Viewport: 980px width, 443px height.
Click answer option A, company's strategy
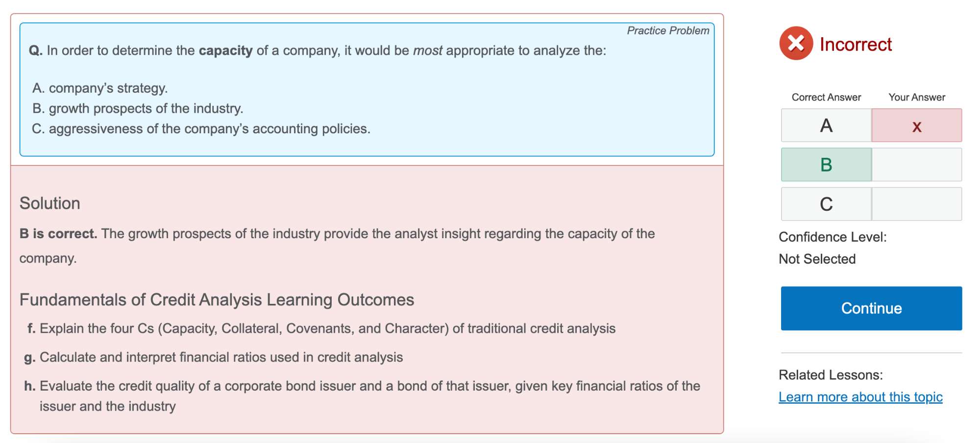coord(100,88)
